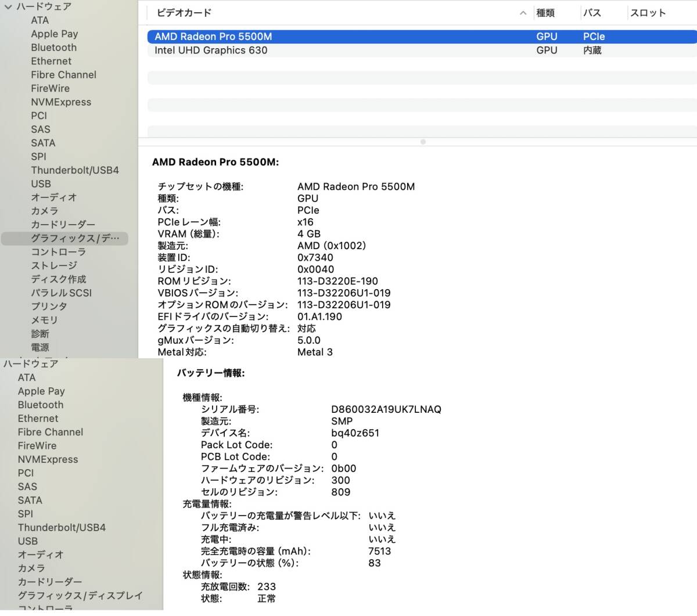The image size is (697, 616).
Task: Select ATA in lower sidebar
Action: click(27, 377)
